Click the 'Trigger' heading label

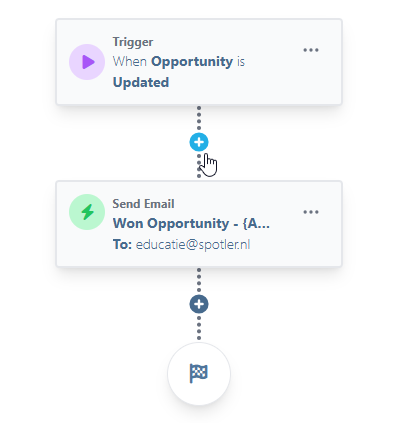click(x=133, y=42)
